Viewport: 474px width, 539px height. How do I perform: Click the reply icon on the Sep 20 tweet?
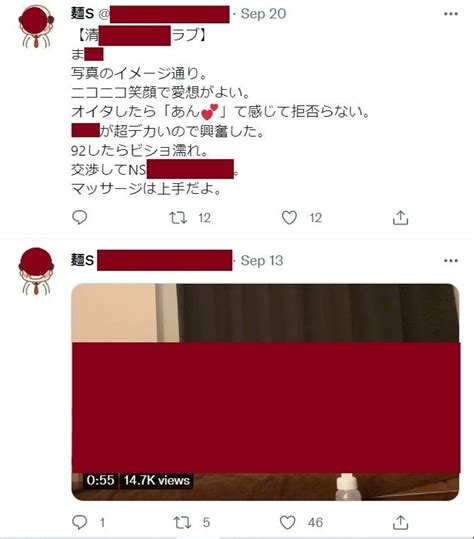click(x=79, y=217)
